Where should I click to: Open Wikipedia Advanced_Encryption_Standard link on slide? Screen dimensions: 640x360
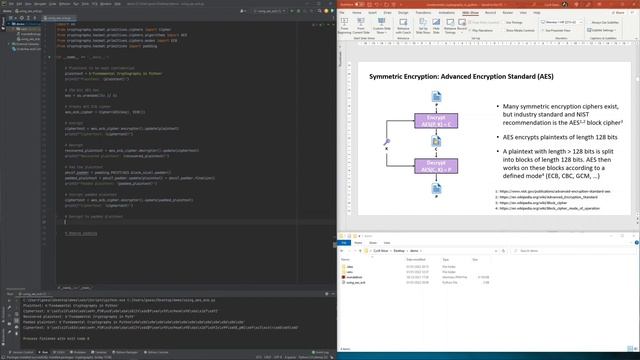[x=548, y=197]
